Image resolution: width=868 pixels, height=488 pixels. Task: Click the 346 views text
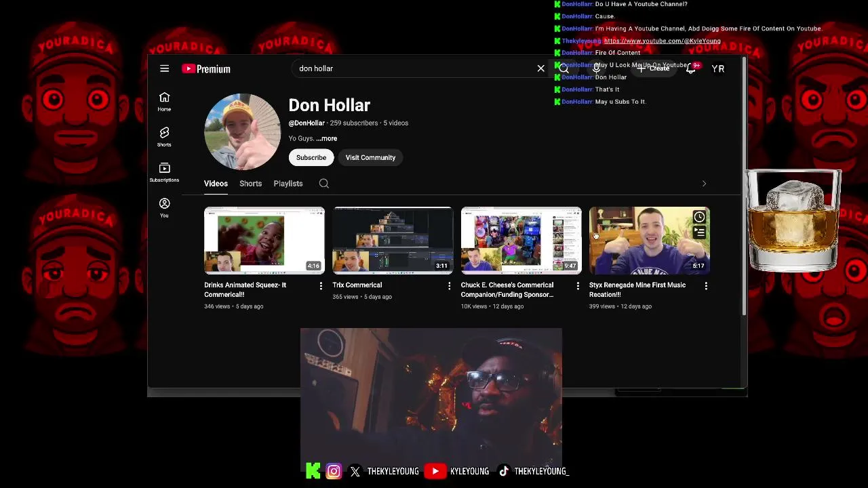[217, 306]
